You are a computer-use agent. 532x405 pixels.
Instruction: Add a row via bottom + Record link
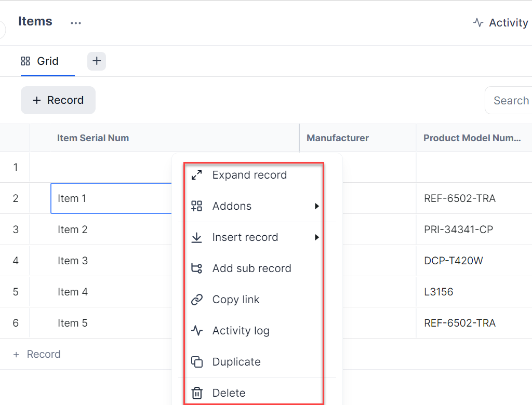37,354
